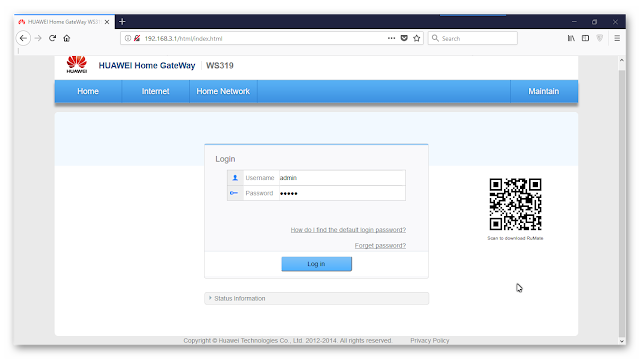Click the browser Back arrow button
The height and width of the screenshot is (362, 640).
(23, 38)
